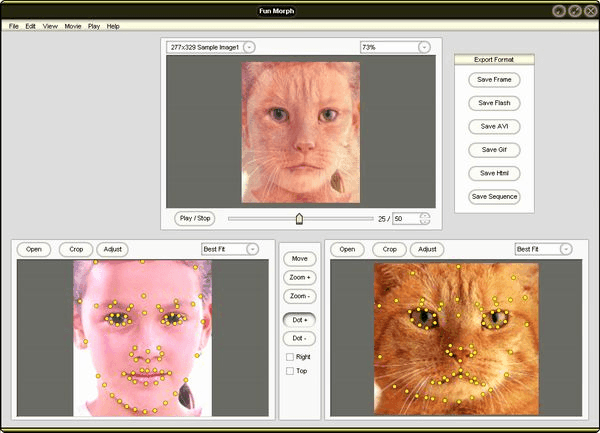Open a file for the right panel

pos(347,249)
